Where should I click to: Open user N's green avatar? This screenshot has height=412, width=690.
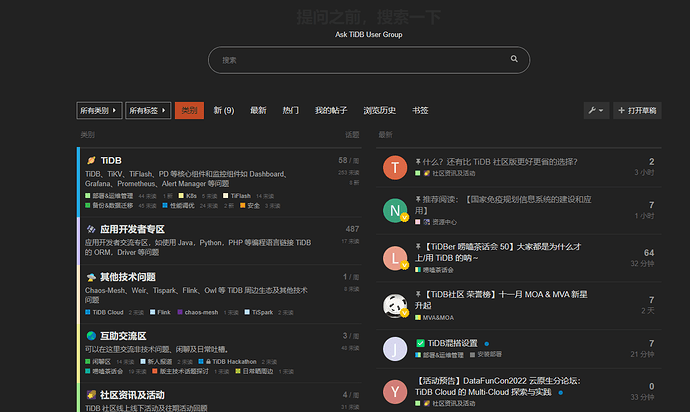pos(395,210)
